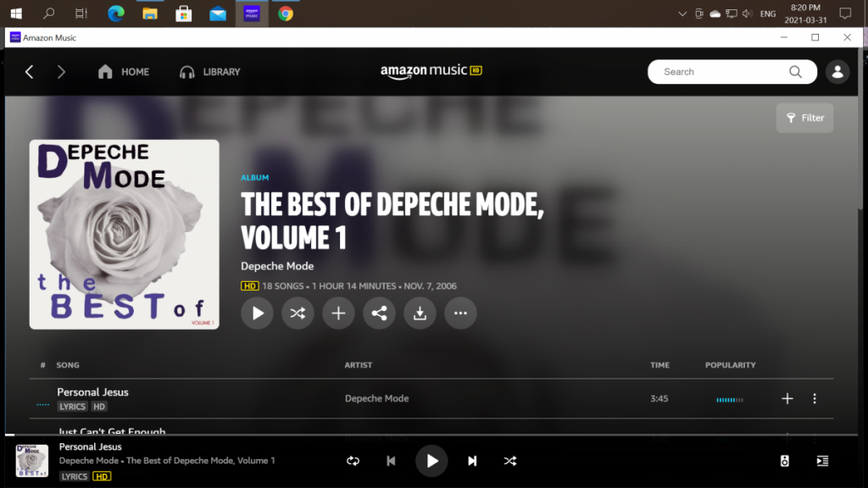The width and height of the screenshot is (868, 488).
Task: Sort by the SONG column header
Action: pos(68,365)
